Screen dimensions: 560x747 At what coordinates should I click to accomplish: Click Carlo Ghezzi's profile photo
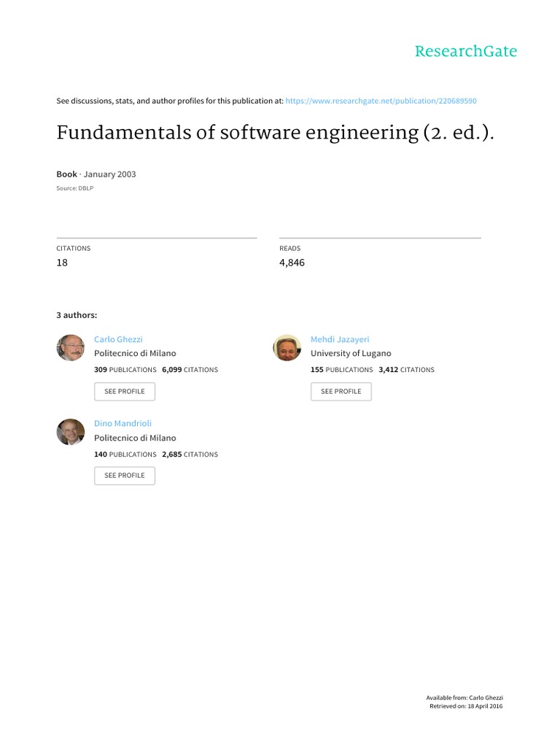click(x=71, y=347)
